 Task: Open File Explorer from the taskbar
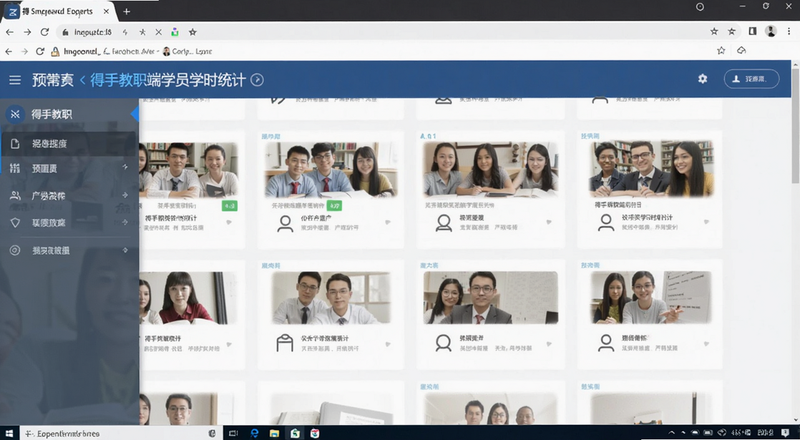click(x=274, y=433)
